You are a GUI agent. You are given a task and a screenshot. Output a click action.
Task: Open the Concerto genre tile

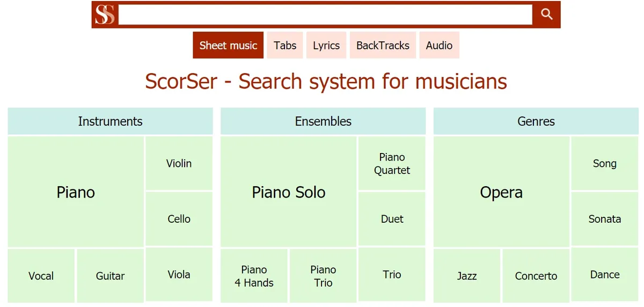(536, 276)
